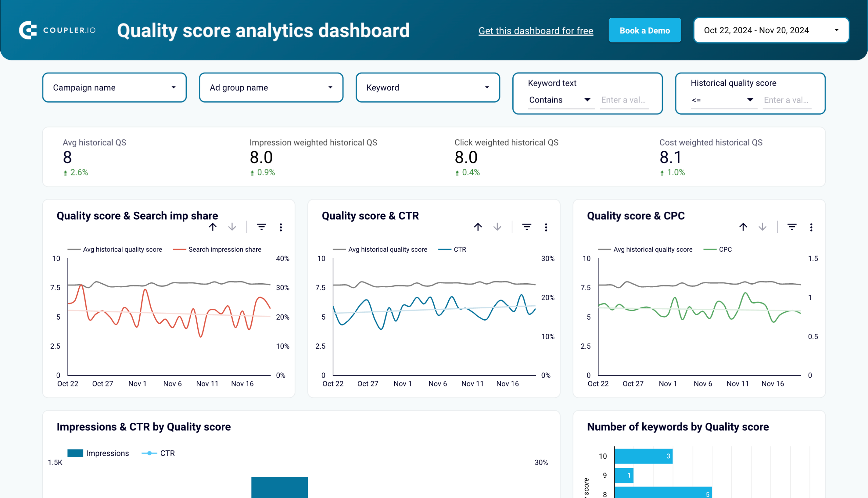Click the more options icon on Quality score & CTR
Image resolution: width=868 pixels, height=498 pixels.
(546, 227)
